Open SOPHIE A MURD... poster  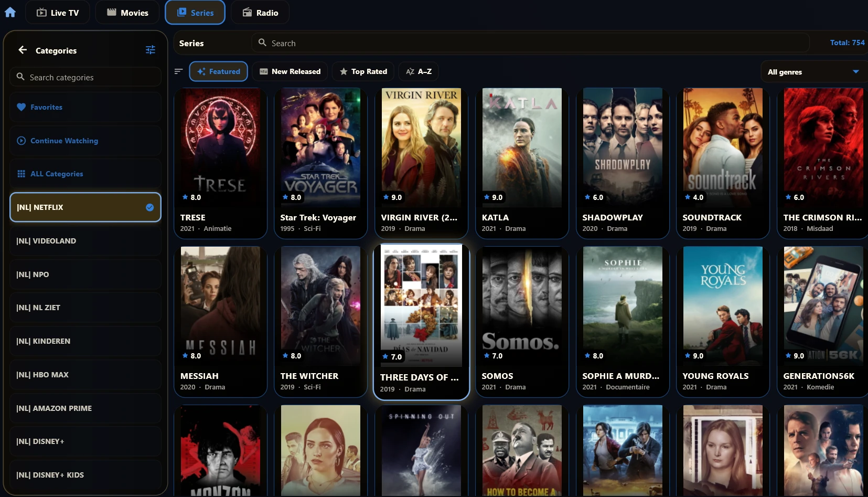[623, 306]
